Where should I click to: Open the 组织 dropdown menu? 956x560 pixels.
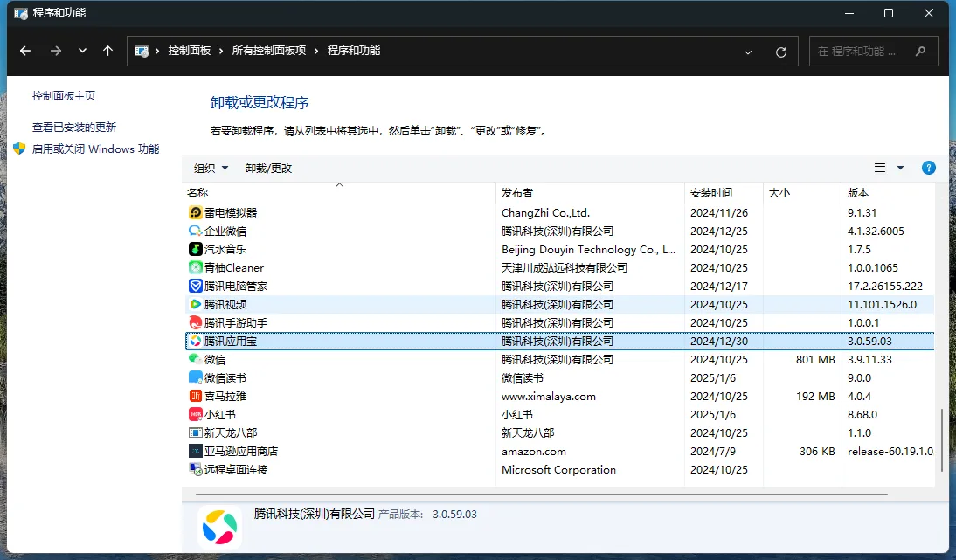click(x=211, y=169)
